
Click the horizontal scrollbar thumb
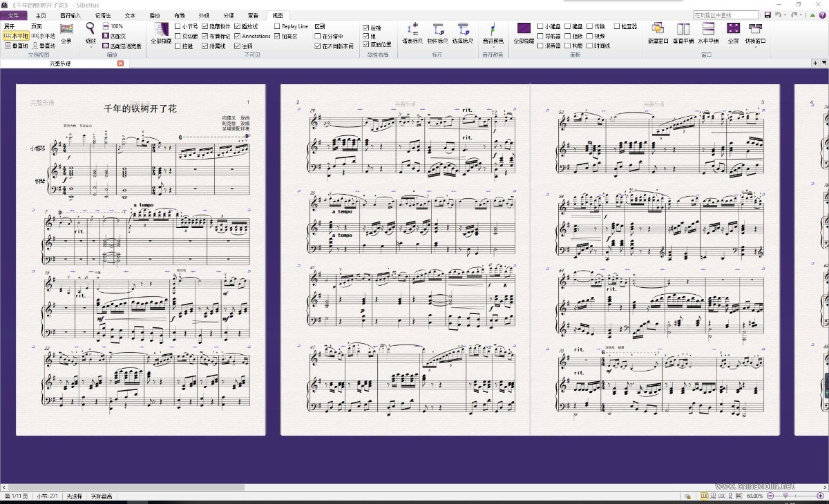pyautogui.click(x=126, y=487)
